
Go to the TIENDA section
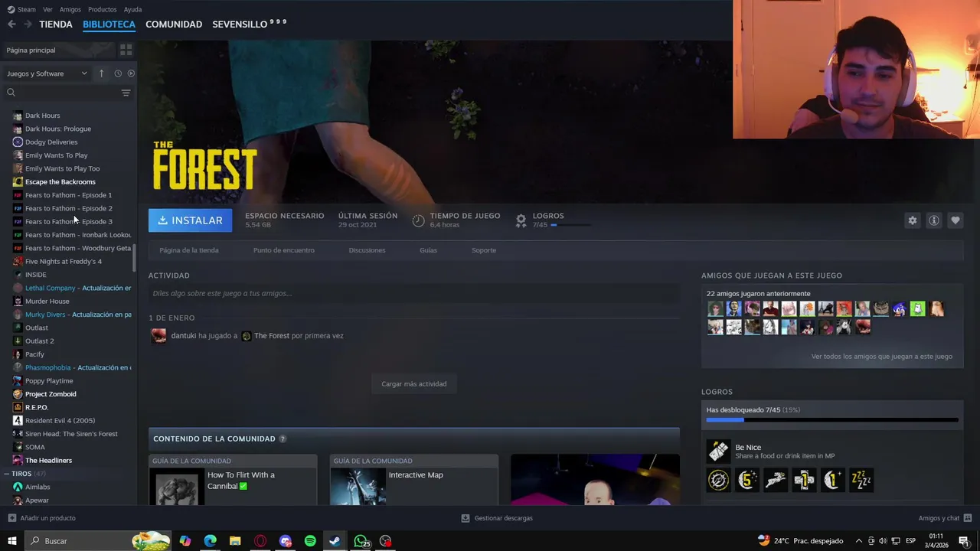56,24
